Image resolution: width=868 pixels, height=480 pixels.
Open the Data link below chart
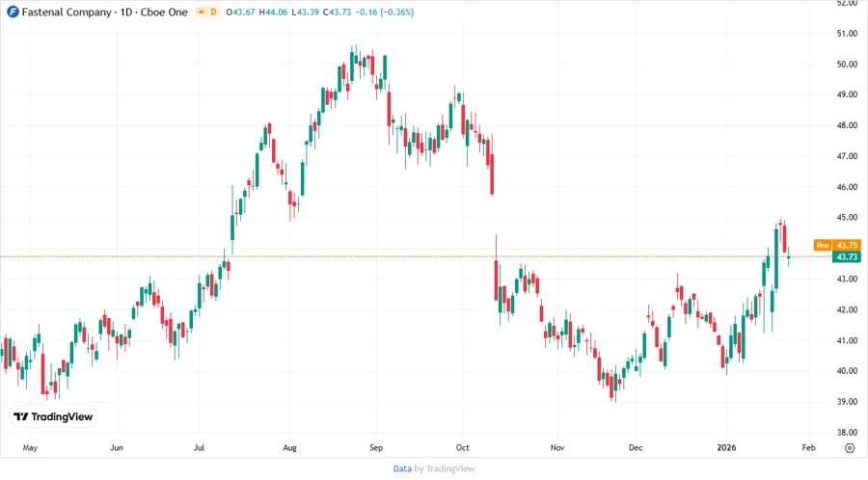coord(402,468)
